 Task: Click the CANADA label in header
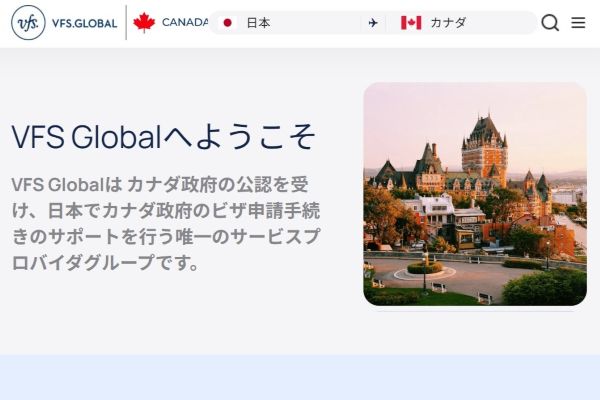coord(184,22)
